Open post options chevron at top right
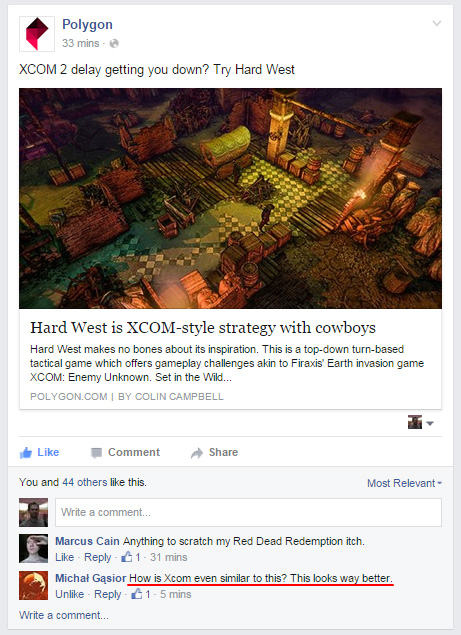 [437, 23]
